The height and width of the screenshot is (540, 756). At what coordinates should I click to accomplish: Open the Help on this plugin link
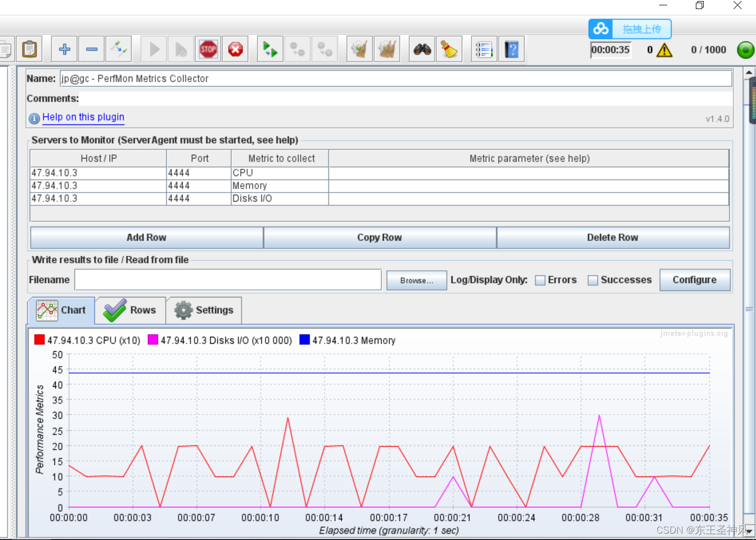pos(83,117)
